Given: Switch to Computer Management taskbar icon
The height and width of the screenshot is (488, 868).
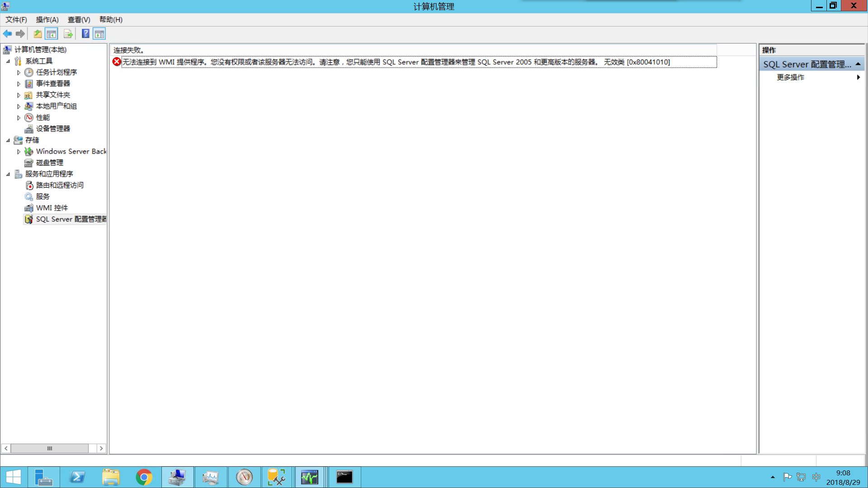Looking at the screenshot, I should coord(178,477).
